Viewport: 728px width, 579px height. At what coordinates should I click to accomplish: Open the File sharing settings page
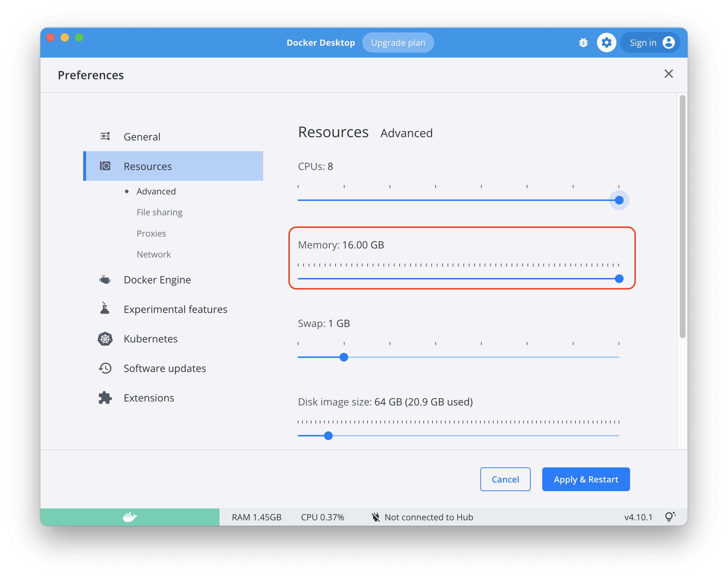point(159,212)
